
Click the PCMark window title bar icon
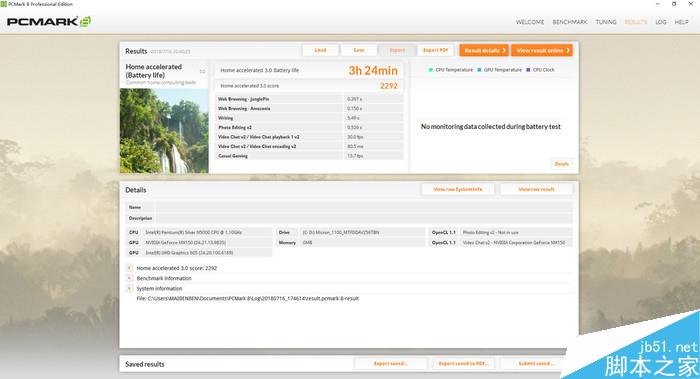point(4,4)
